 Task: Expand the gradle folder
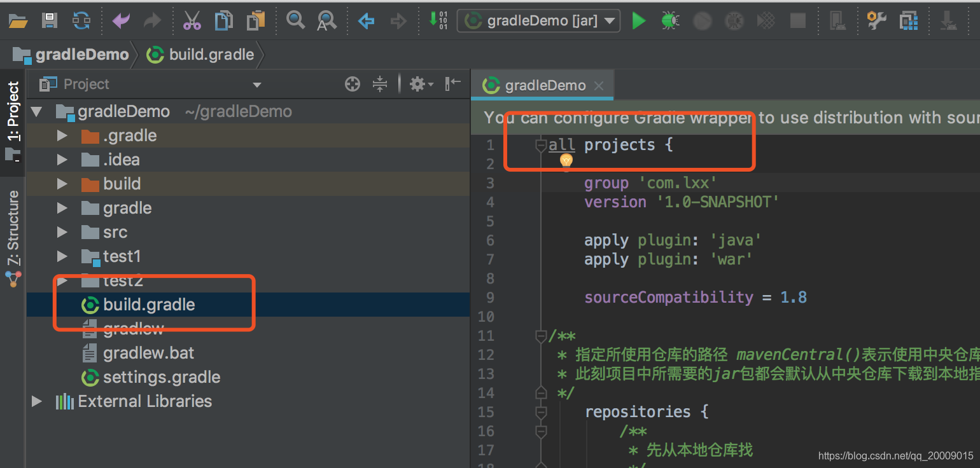pos(62,209)
